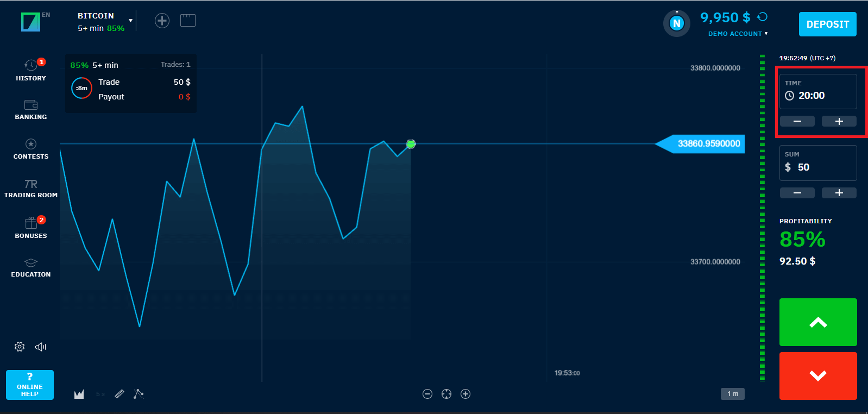Place an up trade with the green arrow

[x=818, y=322]
